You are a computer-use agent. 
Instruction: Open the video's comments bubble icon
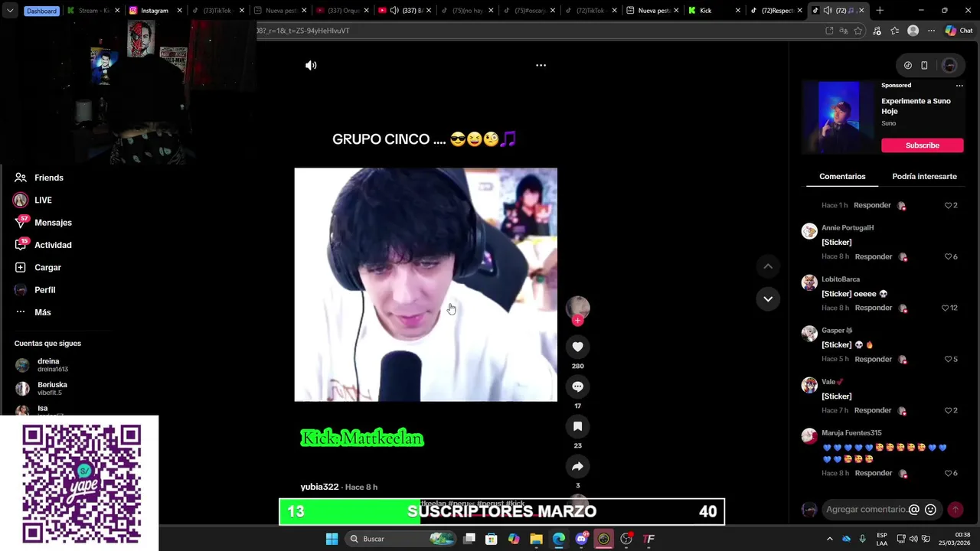[577, 386]
